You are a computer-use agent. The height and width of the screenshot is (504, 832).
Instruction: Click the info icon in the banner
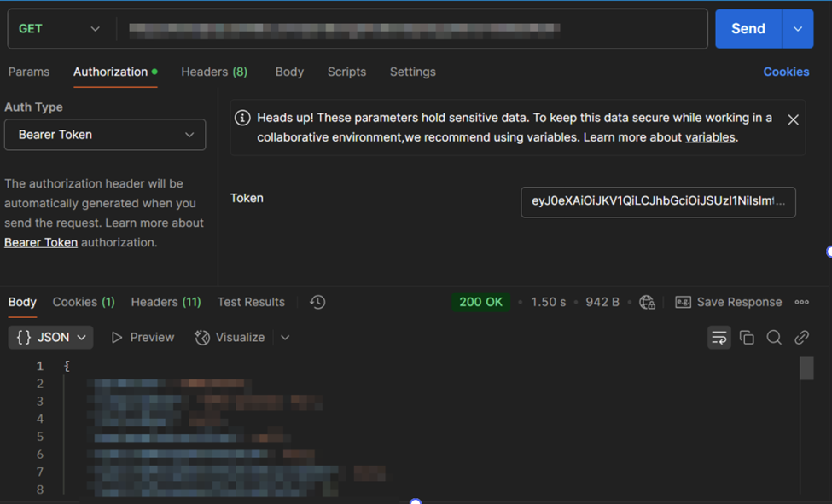(x=242, y=118)
